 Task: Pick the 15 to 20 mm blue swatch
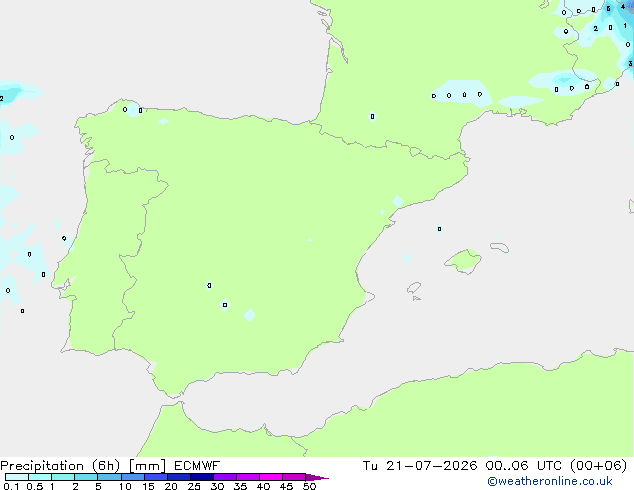click(155, 477)
